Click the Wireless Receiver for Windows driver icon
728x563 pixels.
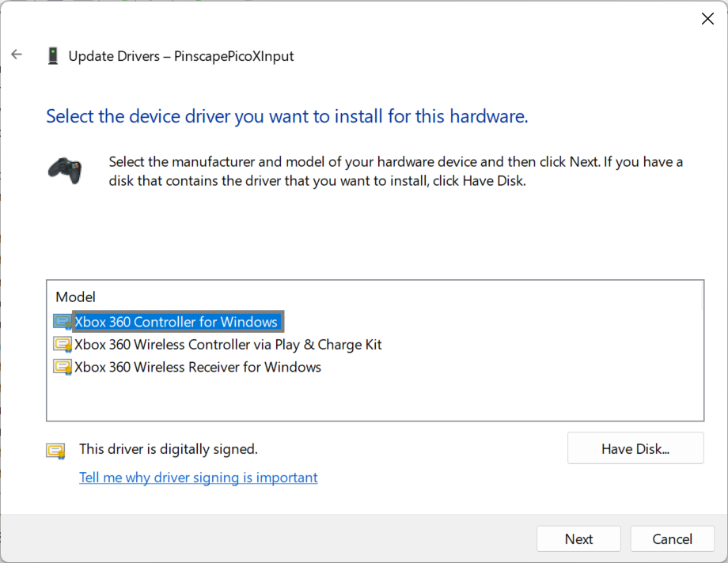63,367
